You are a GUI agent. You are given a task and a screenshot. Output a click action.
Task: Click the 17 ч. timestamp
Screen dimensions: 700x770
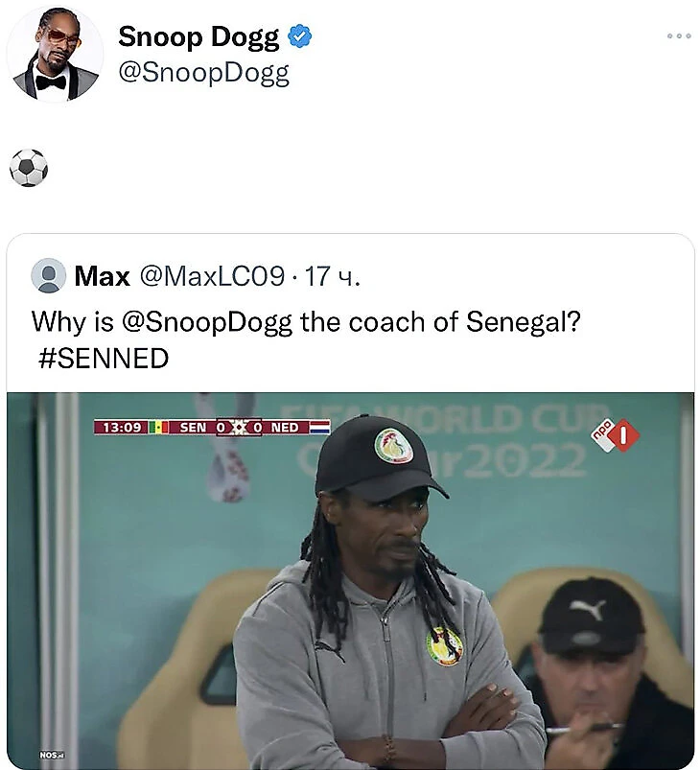332,276
